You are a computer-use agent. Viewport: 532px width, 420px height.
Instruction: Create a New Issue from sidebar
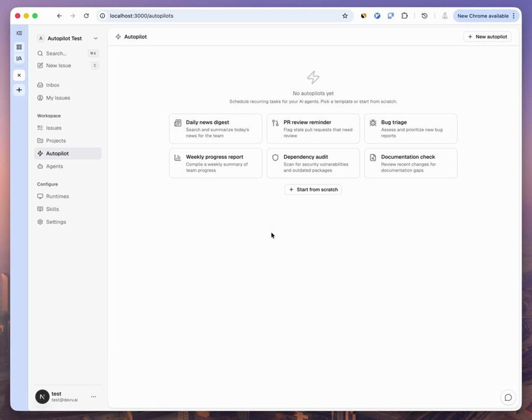pyautogui.click(x=68, y=66)
